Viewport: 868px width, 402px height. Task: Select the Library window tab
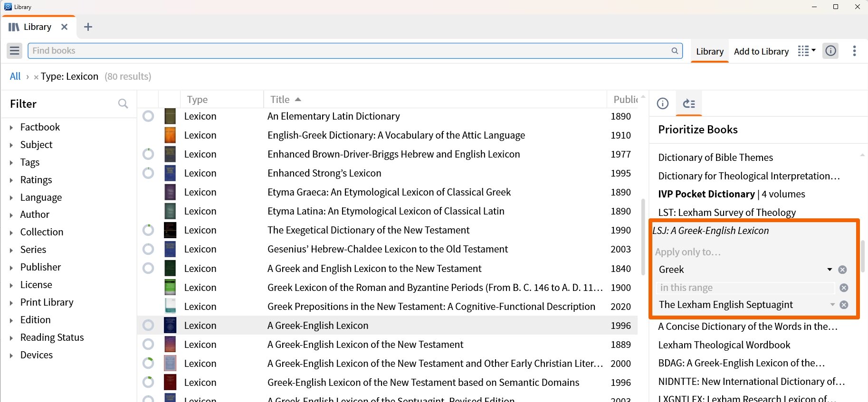click(38, 27)
